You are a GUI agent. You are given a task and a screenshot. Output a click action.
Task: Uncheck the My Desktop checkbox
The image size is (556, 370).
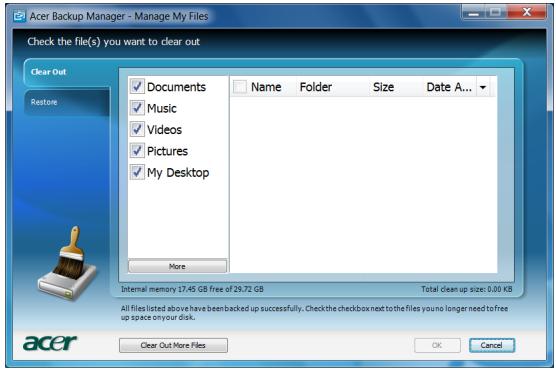click(x=137, y=172)
